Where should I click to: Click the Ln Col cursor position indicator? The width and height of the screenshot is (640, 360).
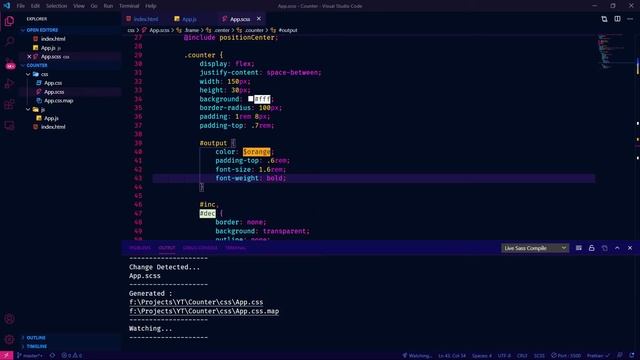pyautogui.click(x=452, y=356)
